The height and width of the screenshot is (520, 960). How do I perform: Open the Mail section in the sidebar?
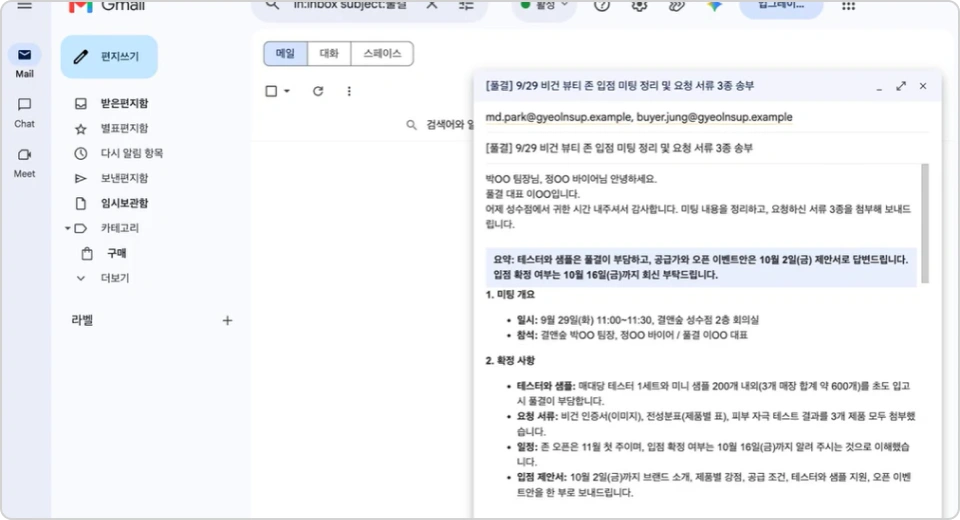click(x=24, y=62)
